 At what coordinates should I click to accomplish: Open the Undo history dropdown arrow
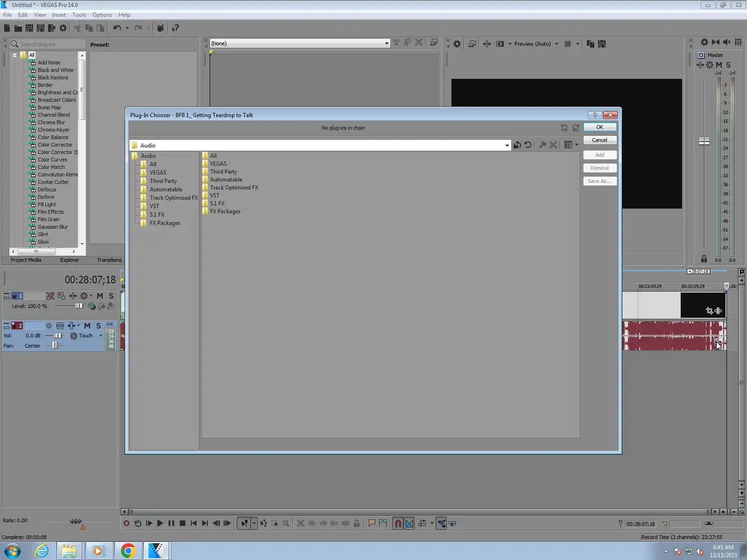pos(127,28)
